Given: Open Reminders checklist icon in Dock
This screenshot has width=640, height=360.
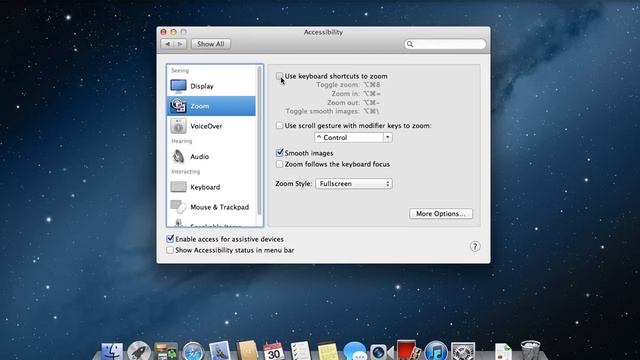Looking at the screenshot, I should pyautogui.click(x=301, y=351).
